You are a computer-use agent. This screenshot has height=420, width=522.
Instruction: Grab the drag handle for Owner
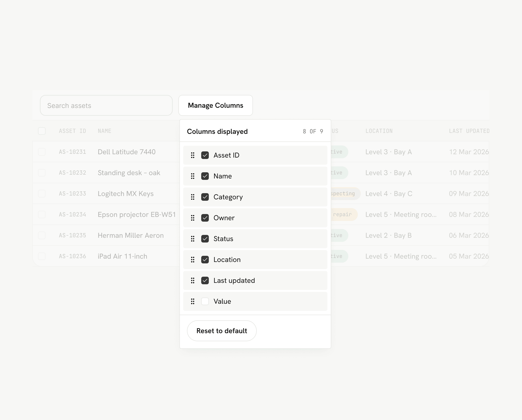[192, 218]
